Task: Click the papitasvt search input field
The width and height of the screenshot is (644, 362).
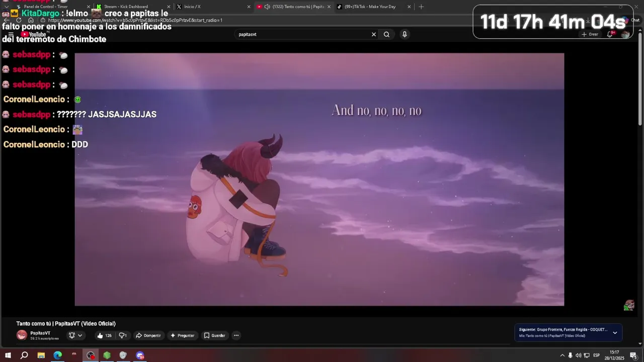Action: pos(302,34)
